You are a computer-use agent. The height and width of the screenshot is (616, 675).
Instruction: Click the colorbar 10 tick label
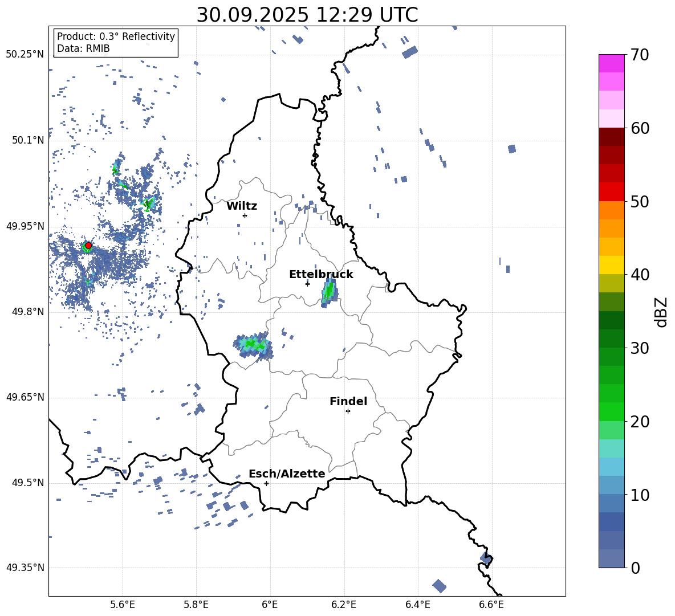point(640,495)
